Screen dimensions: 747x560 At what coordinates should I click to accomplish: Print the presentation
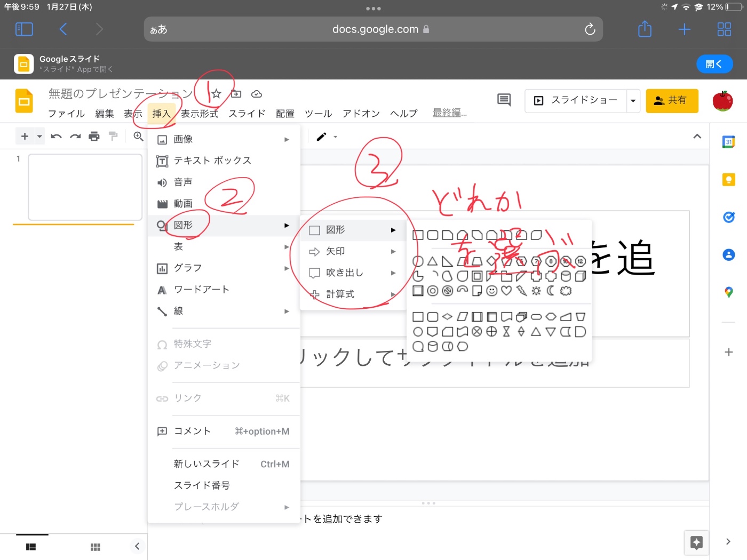click(94, 137)
